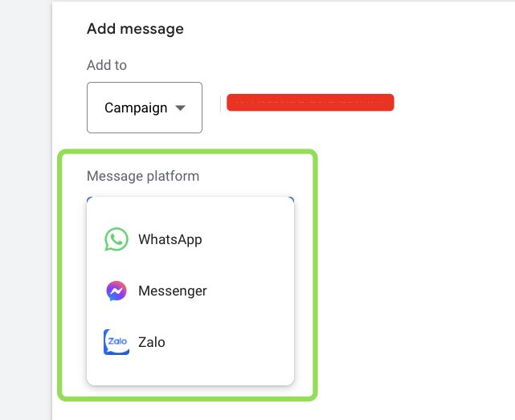This screenshot has height=420, width=515.
Task: Click the Message platform field's blue top border
Action: point(190,196)
